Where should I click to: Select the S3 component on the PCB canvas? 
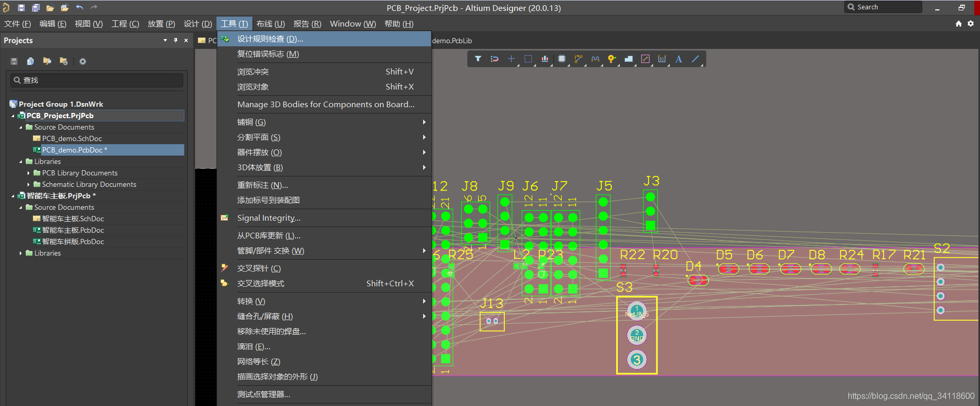coord(637,335)
